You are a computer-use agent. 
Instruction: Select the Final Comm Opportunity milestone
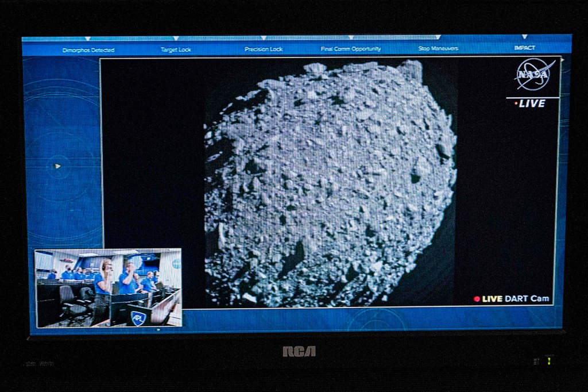pyautogui.click(x=350, y=49)
